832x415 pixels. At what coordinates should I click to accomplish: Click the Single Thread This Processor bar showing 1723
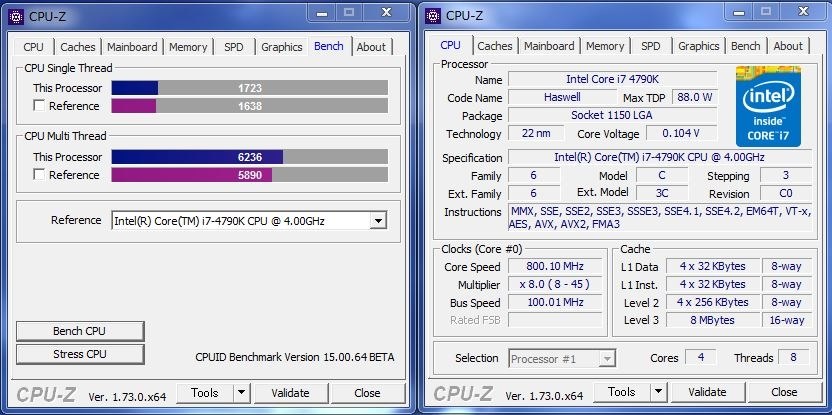(x=249, y=88)
